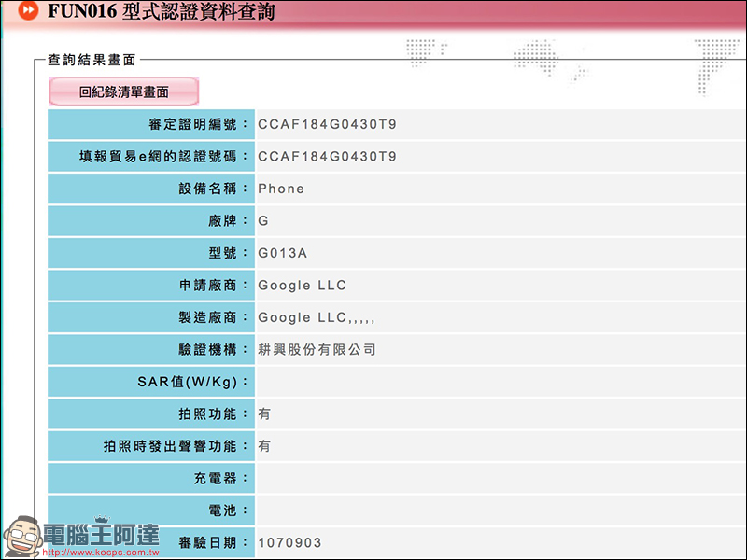Click the 查詢結果畫面 section heading
The image size is (747, 560).
(92, 60)
